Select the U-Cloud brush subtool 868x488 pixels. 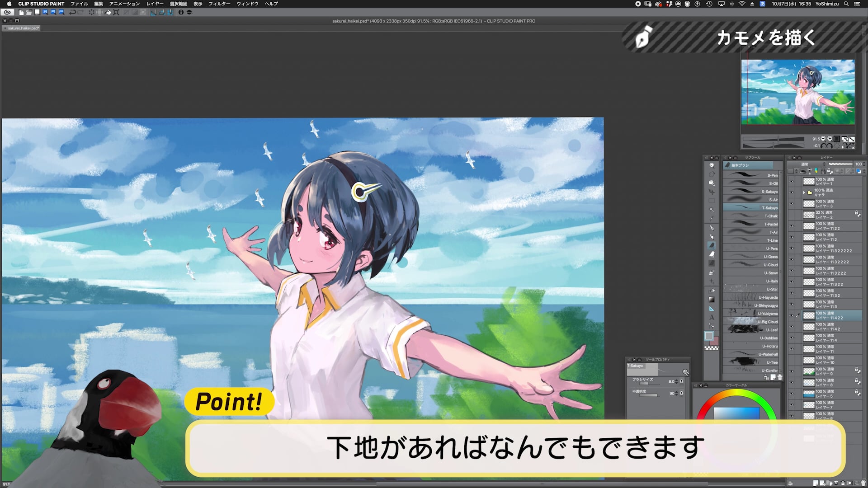click(x=750, y=265)
